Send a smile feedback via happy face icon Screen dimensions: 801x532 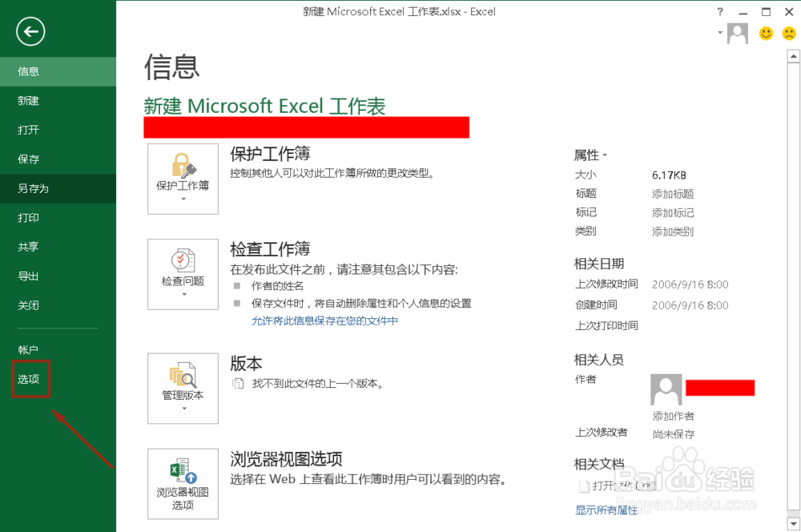pos(766,34)
